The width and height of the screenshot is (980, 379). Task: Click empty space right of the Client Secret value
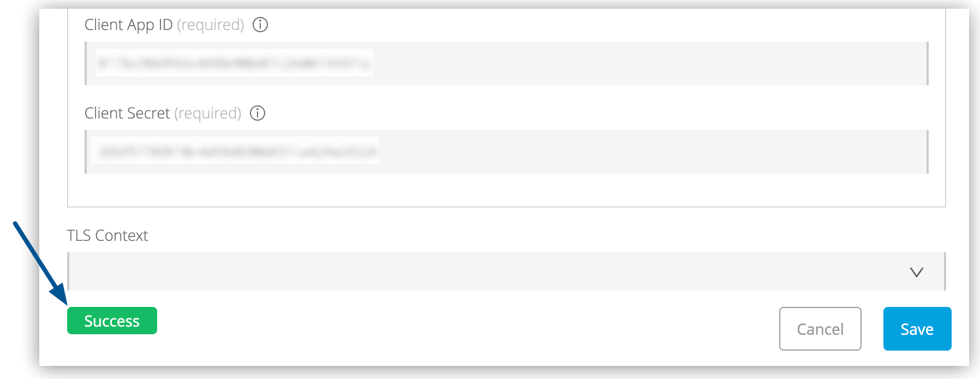[652, 152]
